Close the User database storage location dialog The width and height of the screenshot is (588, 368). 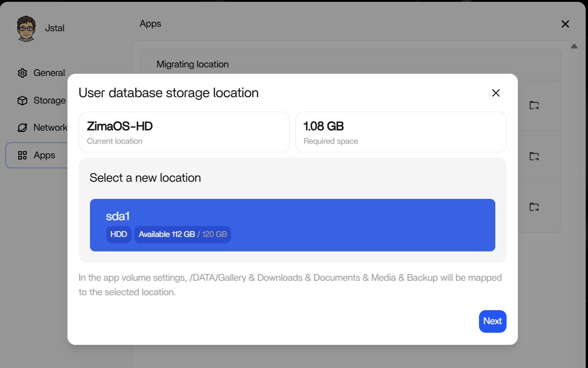click(496, 93)
